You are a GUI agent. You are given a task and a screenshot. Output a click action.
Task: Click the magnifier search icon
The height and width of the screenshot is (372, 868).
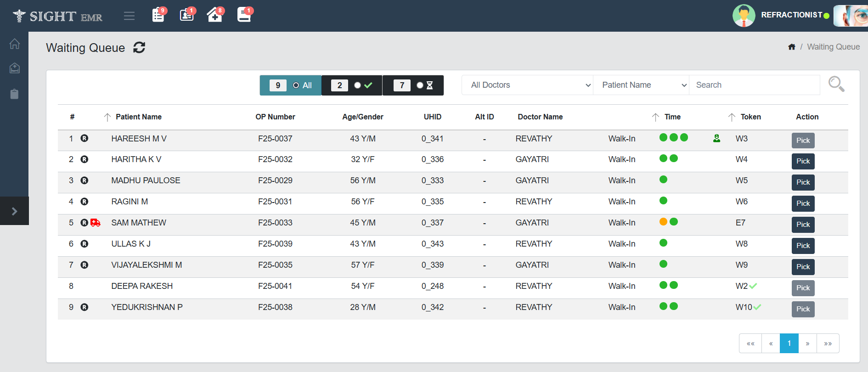pyautogui.click(x=836, y=84)
